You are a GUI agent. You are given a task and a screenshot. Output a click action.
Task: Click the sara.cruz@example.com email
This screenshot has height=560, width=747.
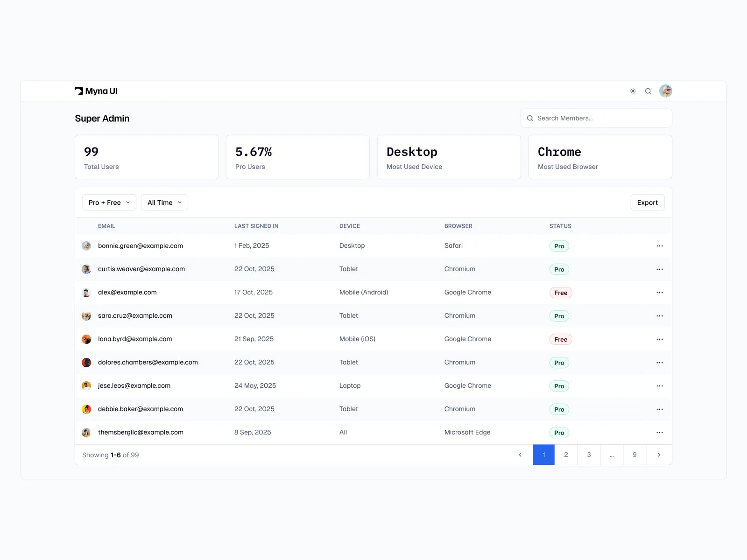click(135, 316)
